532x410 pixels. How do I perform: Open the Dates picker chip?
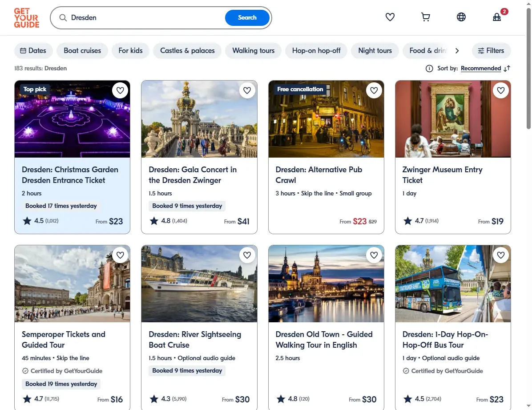pos(33,51)
